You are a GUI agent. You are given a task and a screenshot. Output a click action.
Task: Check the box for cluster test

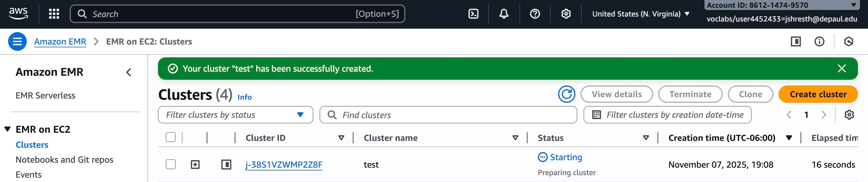coord(170,165)
